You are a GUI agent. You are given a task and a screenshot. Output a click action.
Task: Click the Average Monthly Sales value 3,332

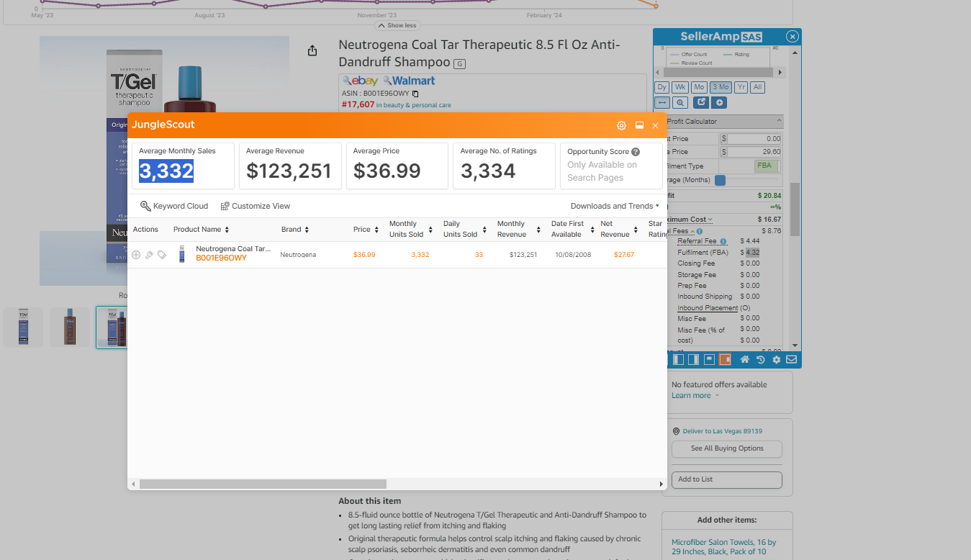(x=166, y=171)
